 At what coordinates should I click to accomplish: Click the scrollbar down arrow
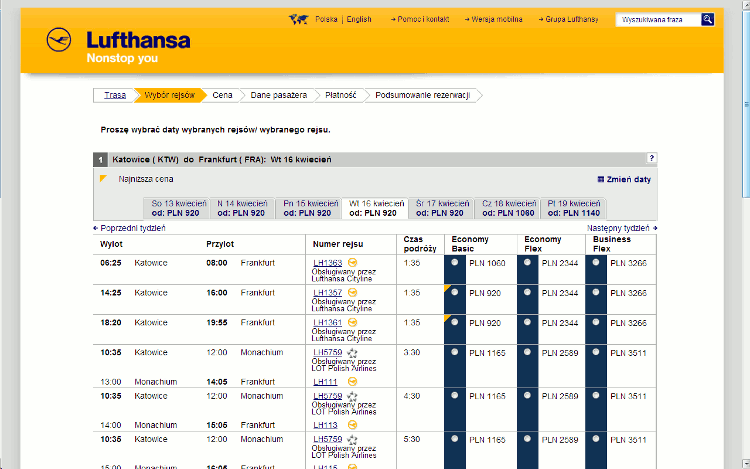746,464
